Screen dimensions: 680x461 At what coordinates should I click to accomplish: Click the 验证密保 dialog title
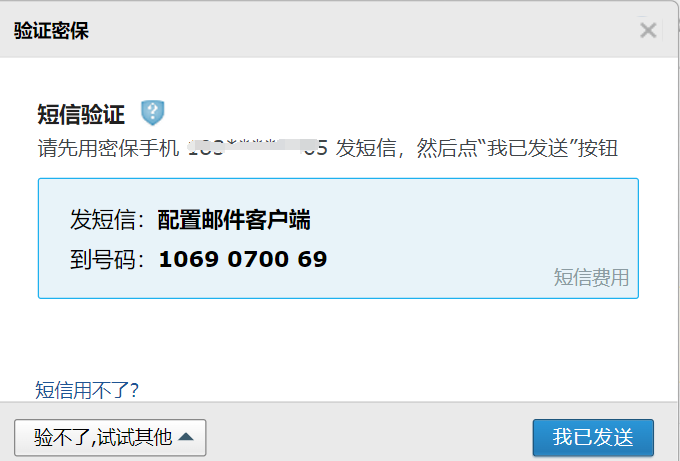click(51, 30)
